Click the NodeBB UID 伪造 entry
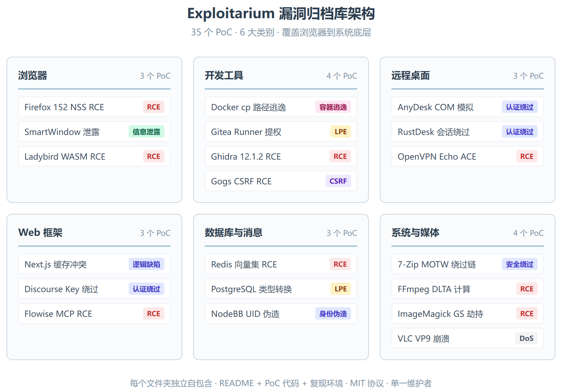This screenshot has height=392, width=562. 281,314
